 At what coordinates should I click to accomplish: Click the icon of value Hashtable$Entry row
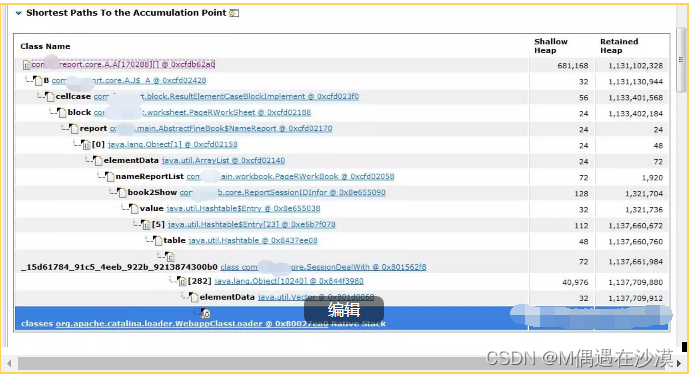click(134, 209)
